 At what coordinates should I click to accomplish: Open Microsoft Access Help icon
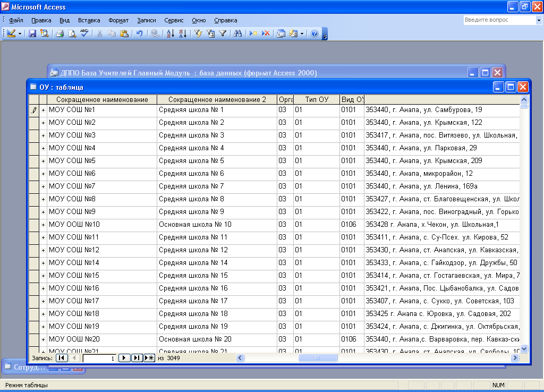tap(314, 33)
